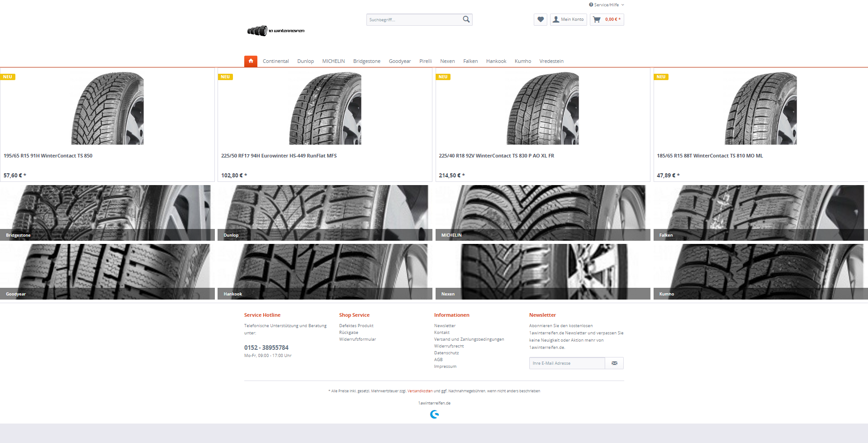Image resolution: width=868 pixels, height=443 pixels.
Task: Open the Widerrufsformular link
Action: tap(357, 339)
